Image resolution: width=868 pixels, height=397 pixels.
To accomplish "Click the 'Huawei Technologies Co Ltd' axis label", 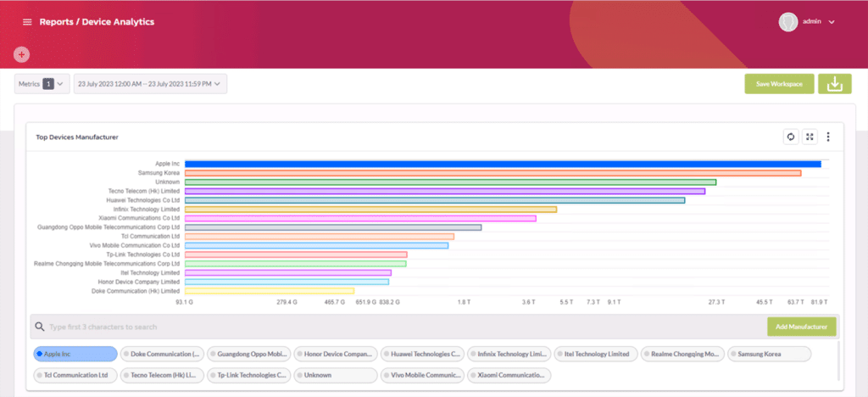I will click(x=143, y=200).
